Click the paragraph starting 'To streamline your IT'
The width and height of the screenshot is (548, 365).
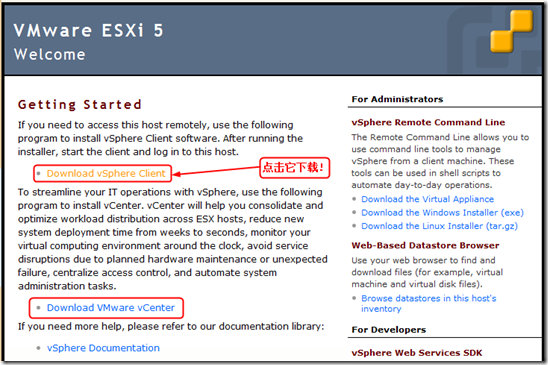tap(173, 239)
